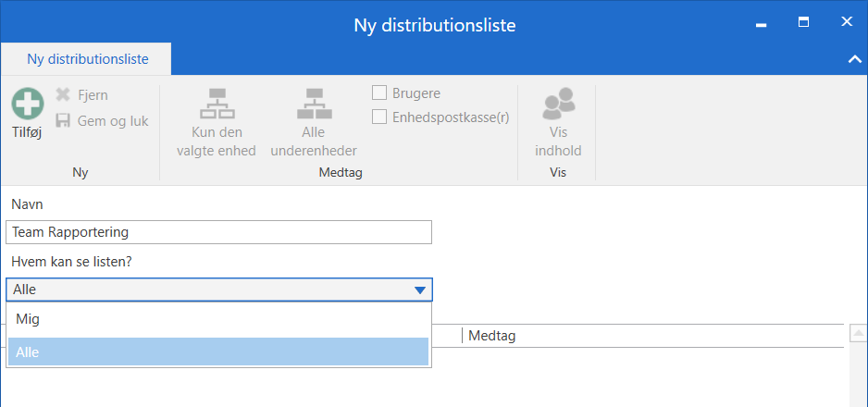This screenshot has width=868, height=407.
Task: Click the Fjern X icon
Action: (x=63, y=94)
